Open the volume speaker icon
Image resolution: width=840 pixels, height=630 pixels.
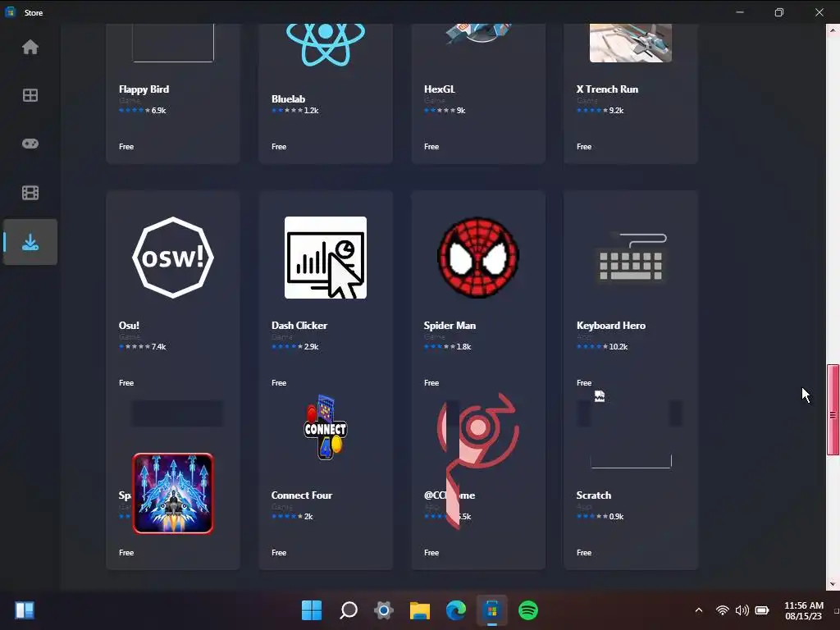742,610
